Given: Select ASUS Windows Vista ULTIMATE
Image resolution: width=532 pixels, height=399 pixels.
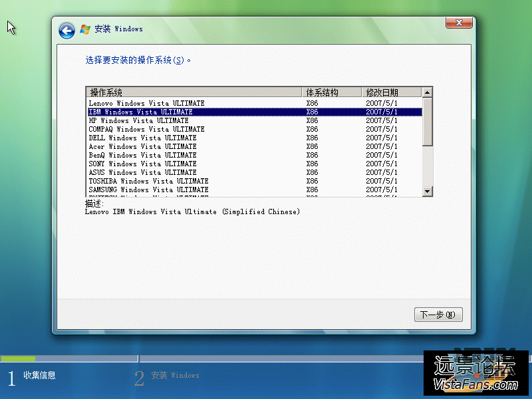Looking at the screenshot, I should 142,172.
